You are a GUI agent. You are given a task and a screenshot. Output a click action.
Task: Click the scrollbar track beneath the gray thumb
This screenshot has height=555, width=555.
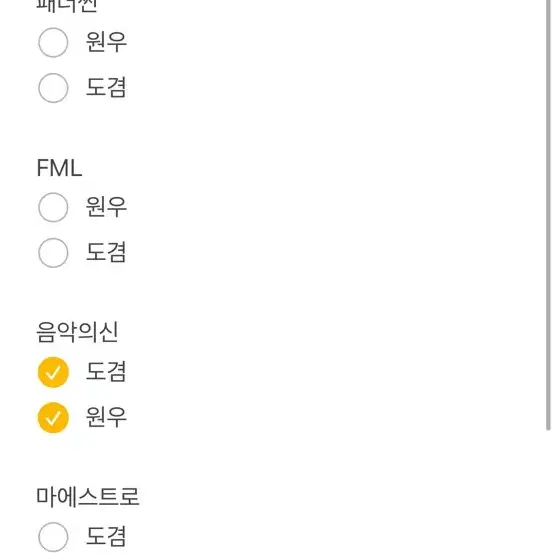548,492
